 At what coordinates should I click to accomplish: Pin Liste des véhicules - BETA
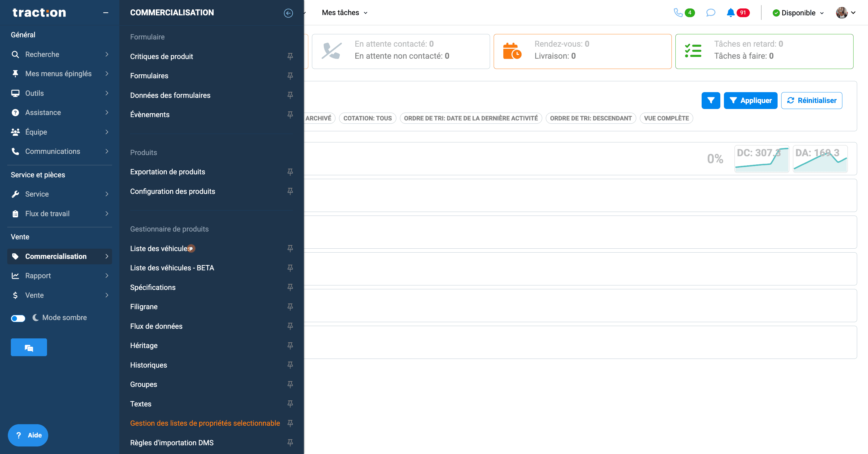click(290, 268)
